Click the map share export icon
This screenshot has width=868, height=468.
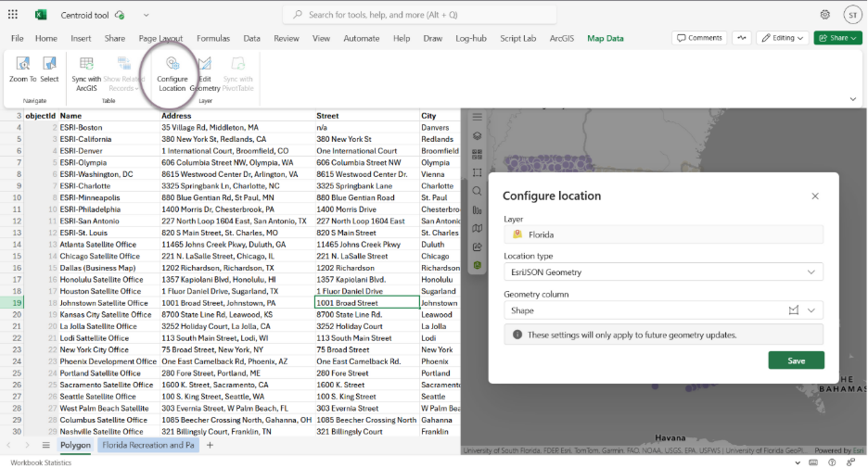coord(478,247)
